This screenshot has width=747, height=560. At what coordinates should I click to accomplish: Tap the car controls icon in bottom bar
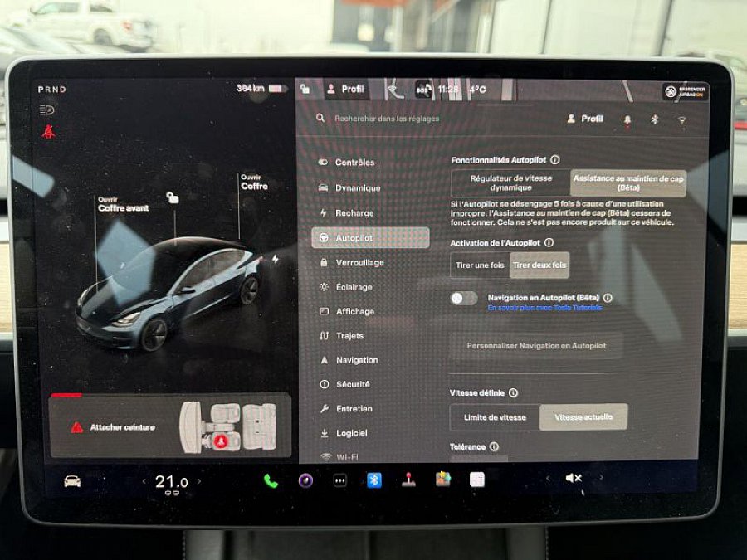pyautogui.click(x=72, y=481)
